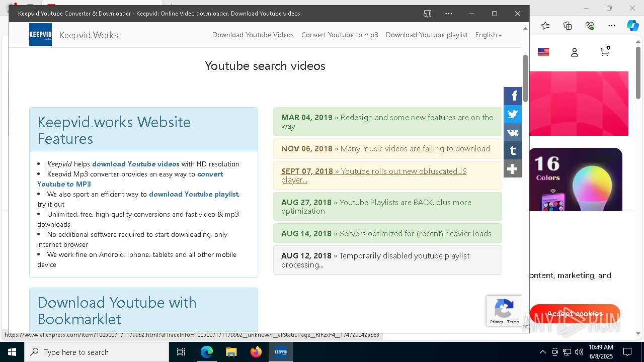The height and width of the screenshot is (362, 644).
Task: Click the Keepvid page vertical scrollbar thumb
Action: pyautogui.click(x=525, y=78)
